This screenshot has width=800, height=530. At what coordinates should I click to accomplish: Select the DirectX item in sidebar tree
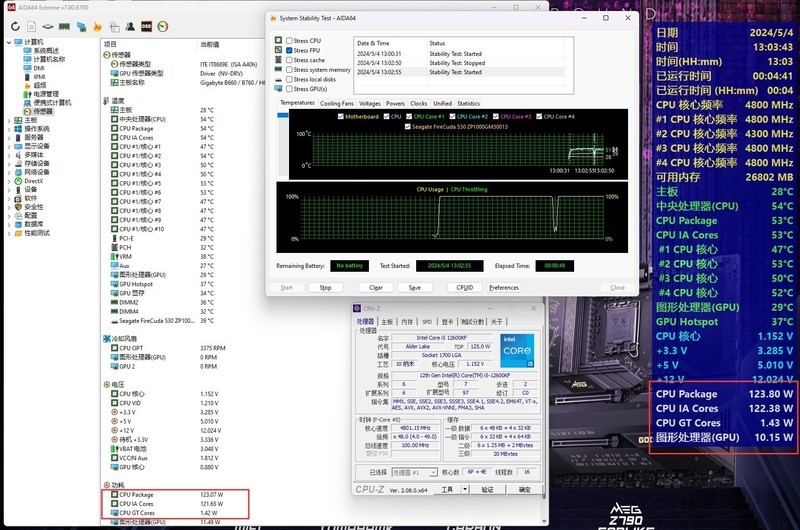click(x=33, y=181)
